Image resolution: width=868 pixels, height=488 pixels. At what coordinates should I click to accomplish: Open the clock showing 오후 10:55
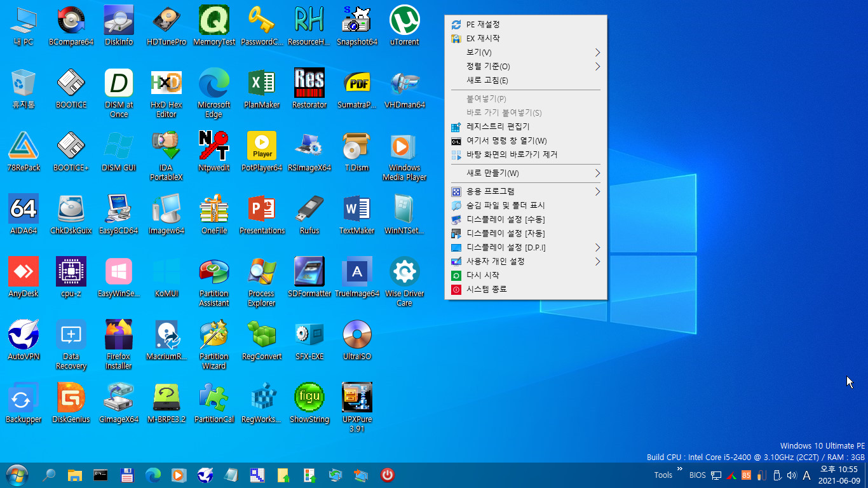pos(839,475)
